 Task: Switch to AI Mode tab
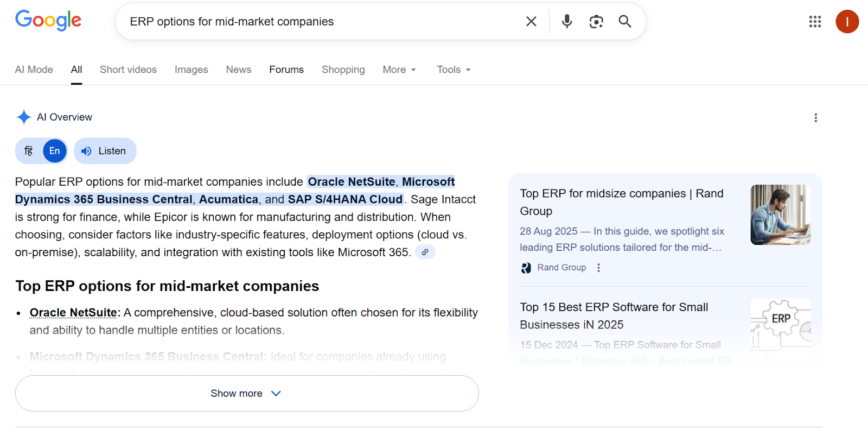tap(34, 69)
